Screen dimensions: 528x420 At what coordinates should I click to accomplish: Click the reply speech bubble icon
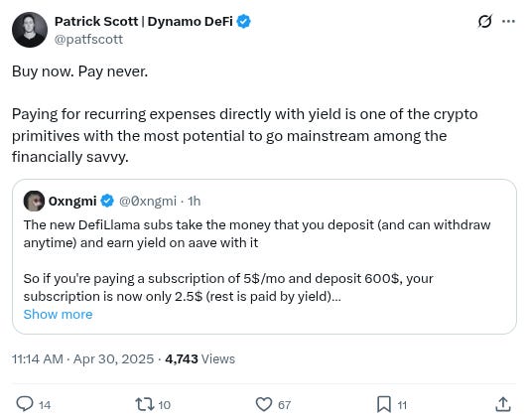(25, 404)
